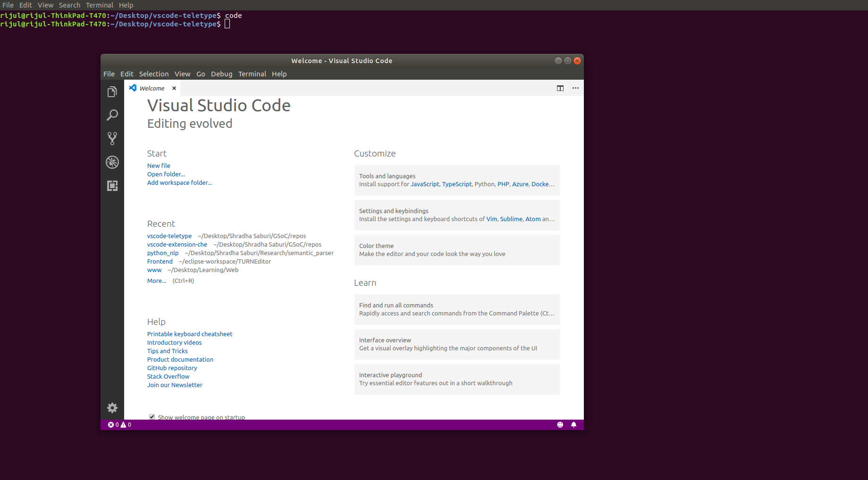This screenshot has width=868, height=480.
Task: Install JavaScript language support
Action: click(x=425, y=184)
